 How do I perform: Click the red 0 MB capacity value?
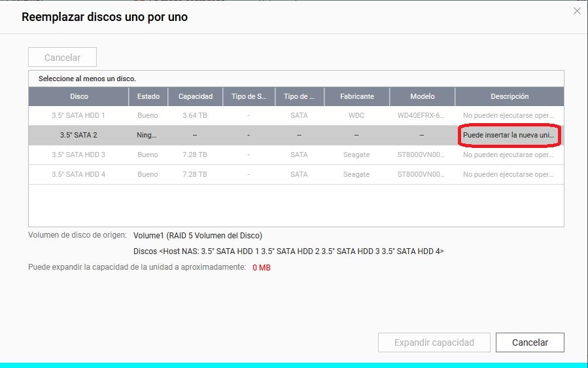[x=262, y=268]
